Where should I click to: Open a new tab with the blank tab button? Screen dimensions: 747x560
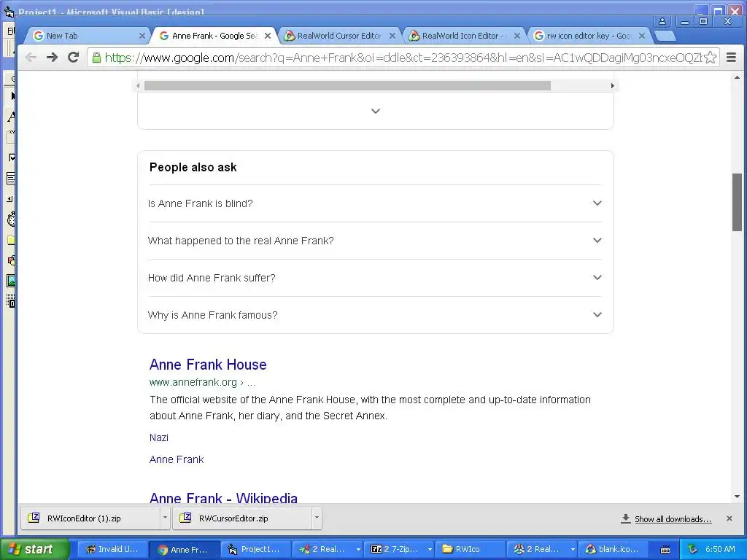[665, 36]
